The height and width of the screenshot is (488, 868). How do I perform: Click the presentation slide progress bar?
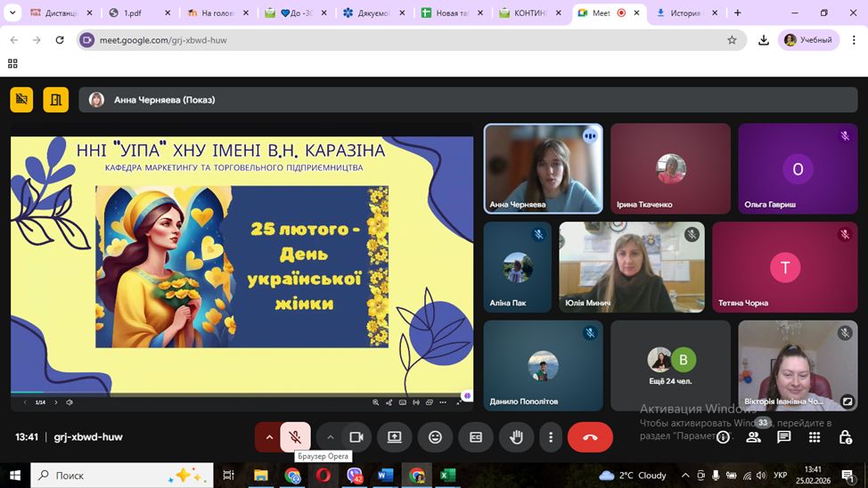(x=241, y=393)
